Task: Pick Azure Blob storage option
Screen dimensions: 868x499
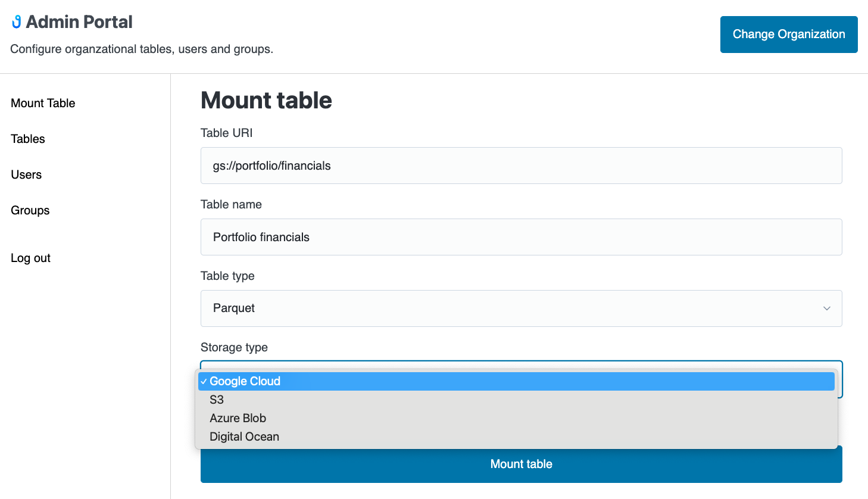Action: pos(238,418)
